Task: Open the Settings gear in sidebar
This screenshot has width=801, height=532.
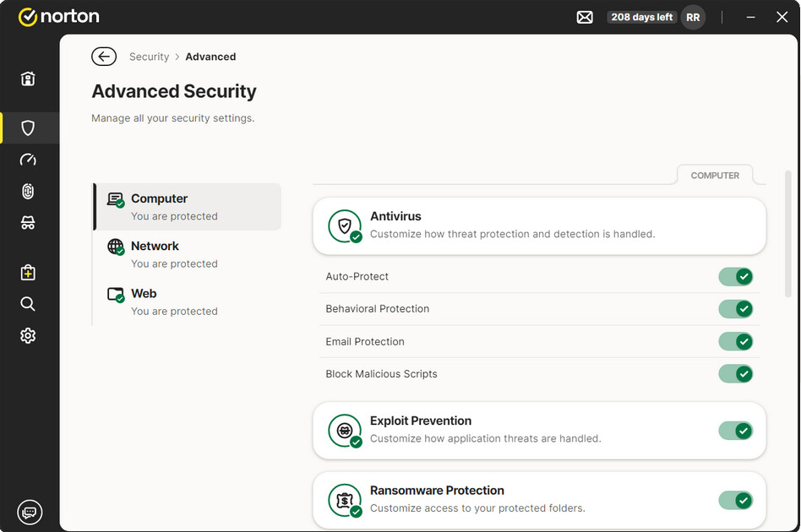Action: click(x=28, y=336)
